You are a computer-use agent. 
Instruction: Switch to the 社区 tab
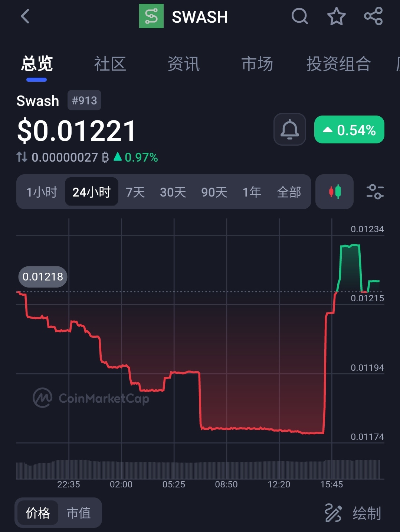coord(110,64)
